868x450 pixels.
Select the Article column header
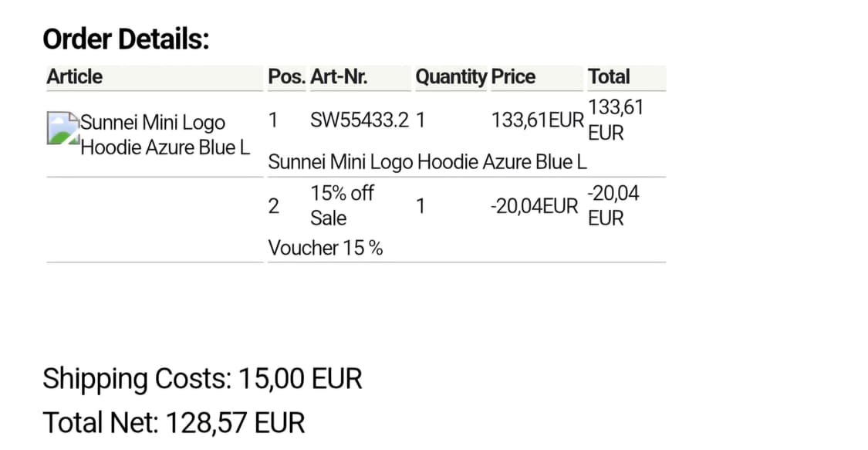pyautogui.click(x=74, y=77)
